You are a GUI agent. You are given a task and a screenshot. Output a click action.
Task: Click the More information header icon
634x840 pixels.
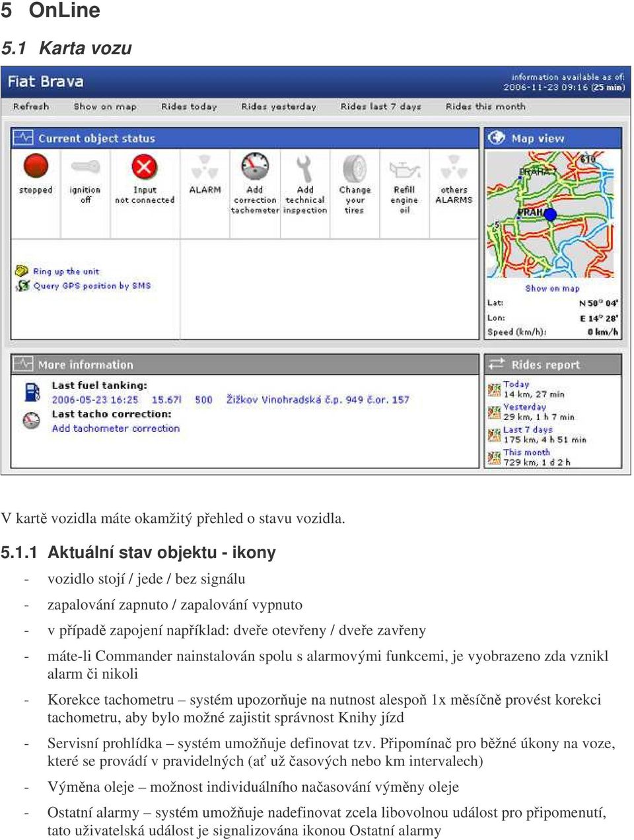[23, 364]
